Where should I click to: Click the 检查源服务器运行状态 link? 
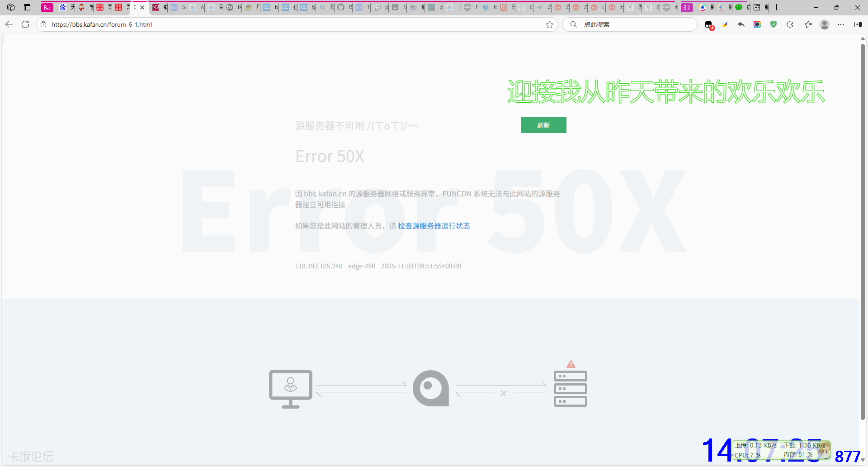(434, 226)
